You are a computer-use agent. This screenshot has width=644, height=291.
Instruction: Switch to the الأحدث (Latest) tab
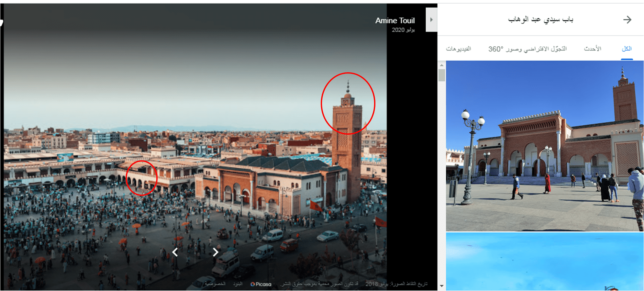[x=592, y=49]
